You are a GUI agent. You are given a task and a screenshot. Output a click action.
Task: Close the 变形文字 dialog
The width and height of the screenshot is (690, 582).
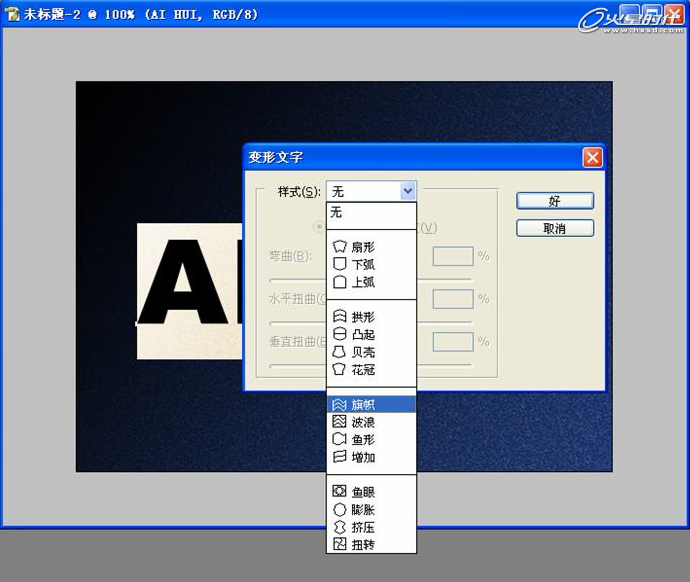pos(592,157)
